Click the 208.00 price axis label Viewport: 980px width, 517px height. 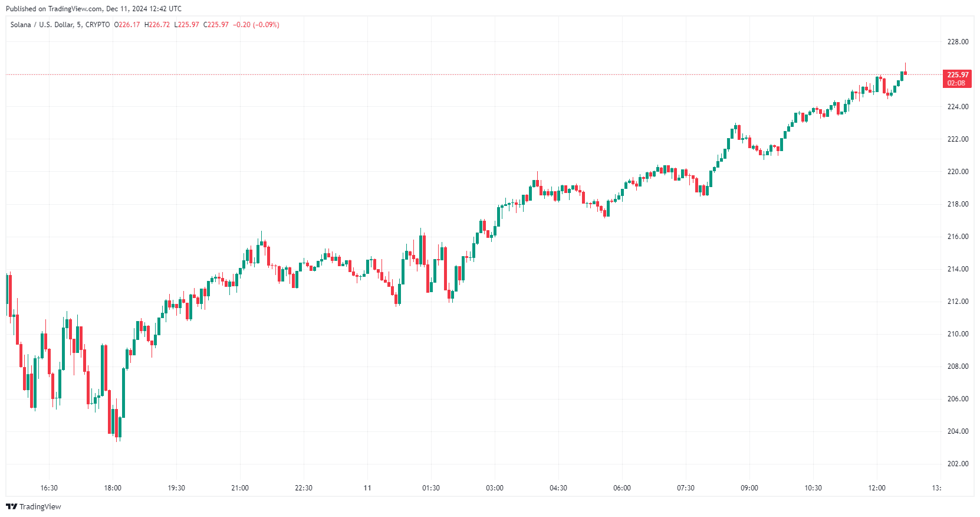point(958,367)
